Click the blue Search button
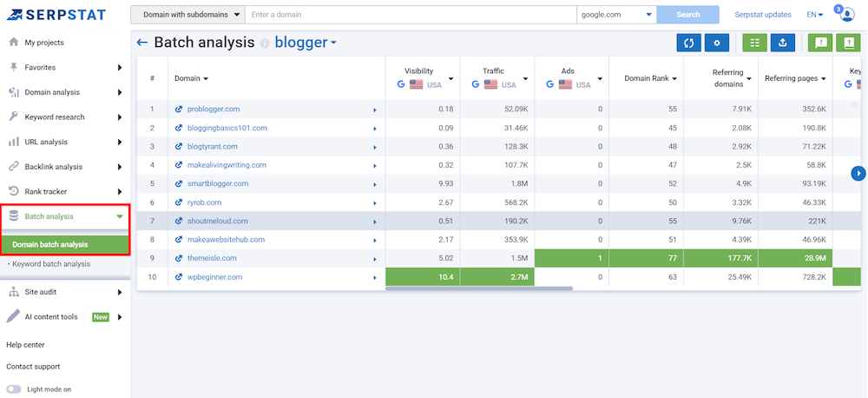This screenshot has height=398, width=868. click(x=687, y=15)
